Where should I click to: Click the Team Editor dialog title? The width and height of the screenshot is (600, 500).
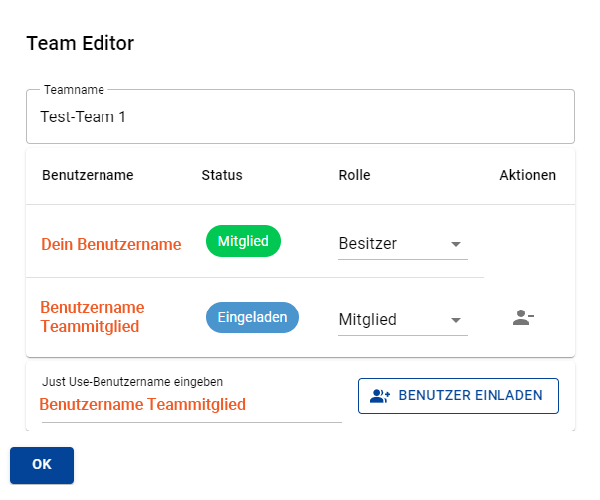pyautogui.click(x=80, y=43)
